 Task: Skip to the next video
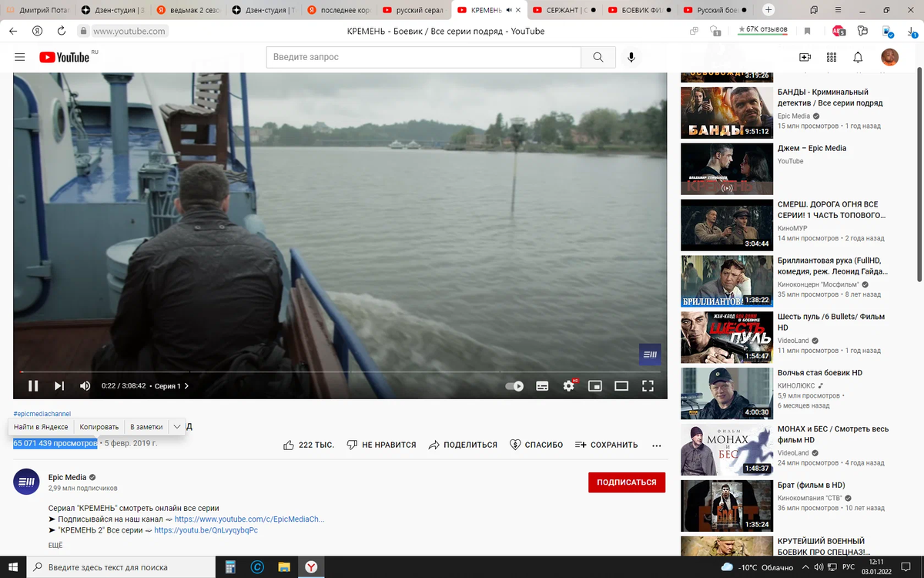pos(59,386)
